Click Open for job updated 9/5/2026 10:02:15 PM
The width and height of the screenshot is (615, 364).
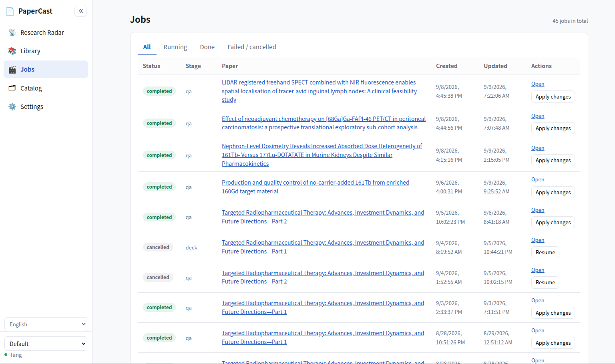point(538,270)
